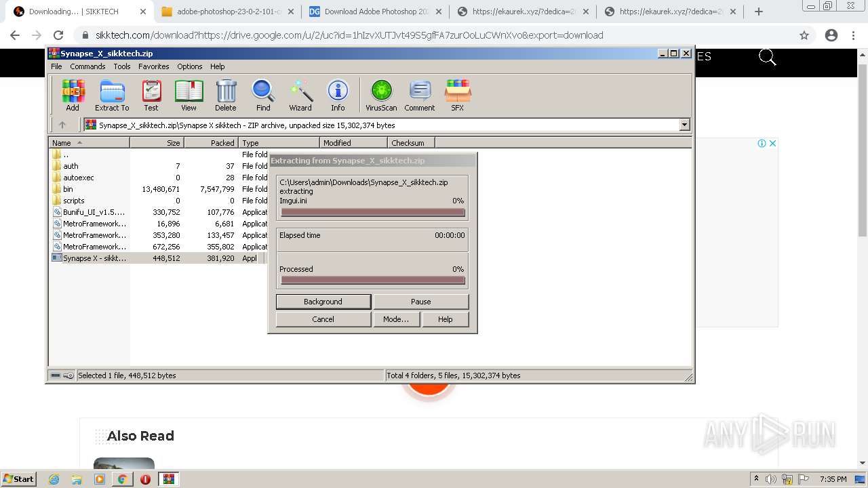Screen dimensions: 868x488
Task: Expand the archive path dropdown
Action: (684, 125)
